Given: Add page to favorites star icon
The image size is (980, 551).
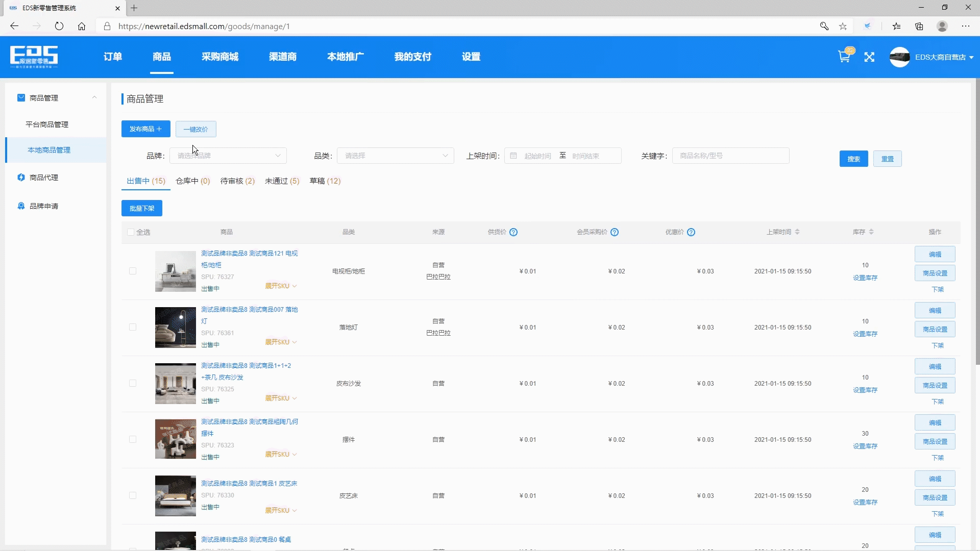Looking at the screenshot, I should coord(843,26).
